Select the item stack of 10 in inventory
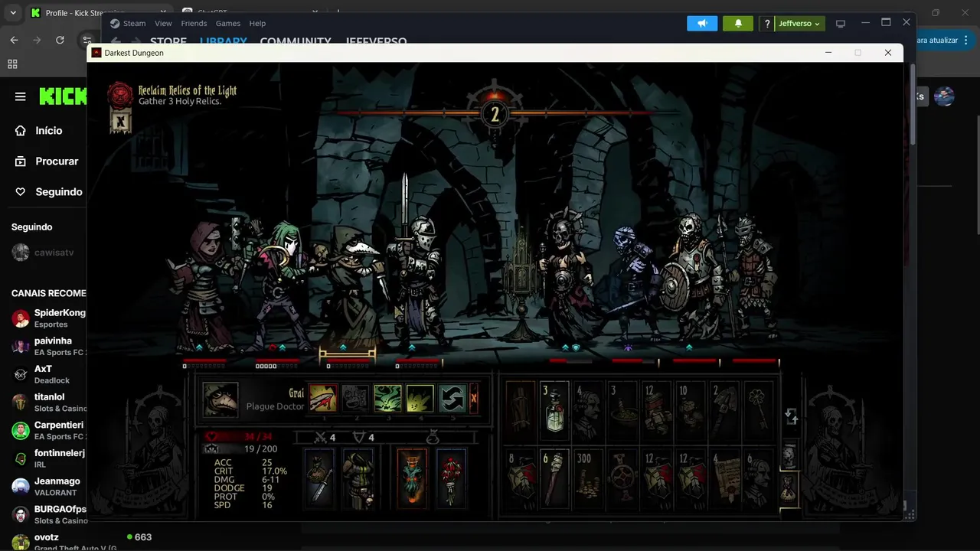This screenshot has width=980, height=551. (691, 411)
